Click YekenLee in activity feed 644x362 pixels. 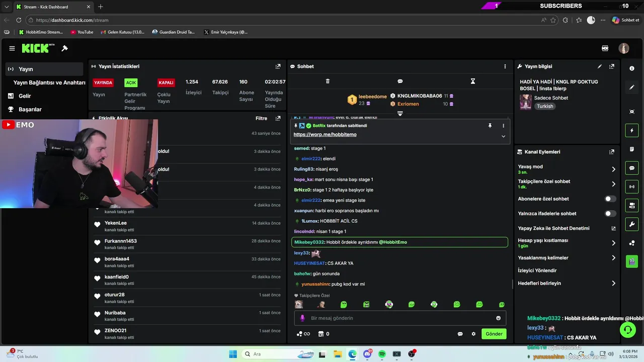[116, 223]
